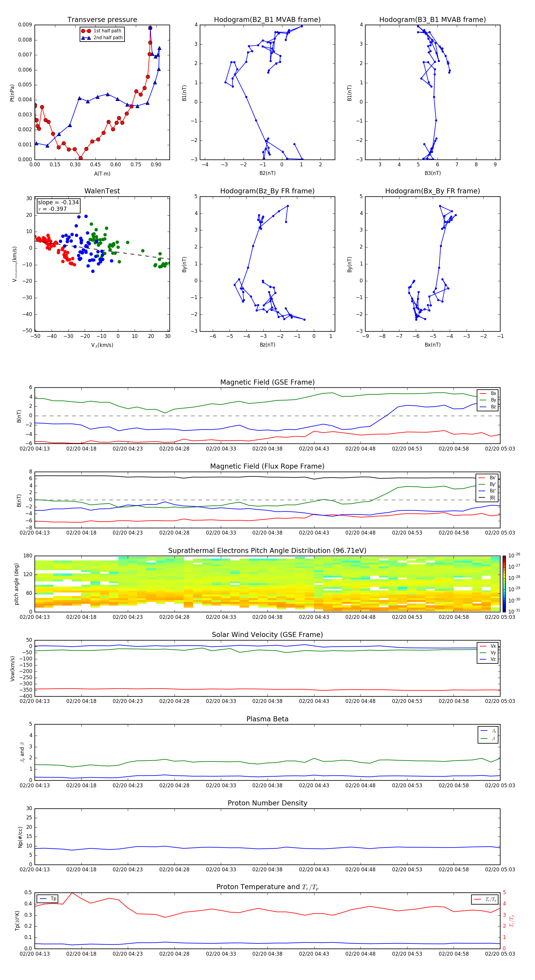Select 'βp' in Plasma Beta legend
This screenshot has width=535, height=980.
click(488, 731)
